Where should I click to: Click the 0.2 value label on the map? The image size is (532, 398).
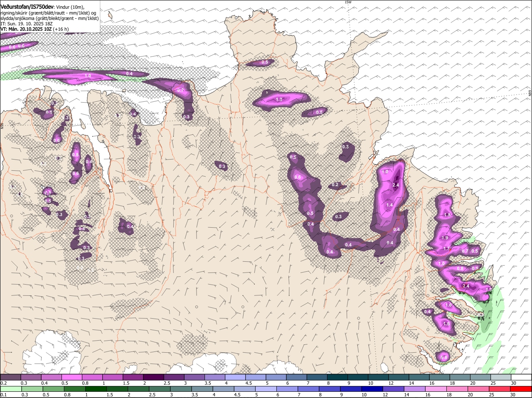pyautogui.click(x=335, y=184)
